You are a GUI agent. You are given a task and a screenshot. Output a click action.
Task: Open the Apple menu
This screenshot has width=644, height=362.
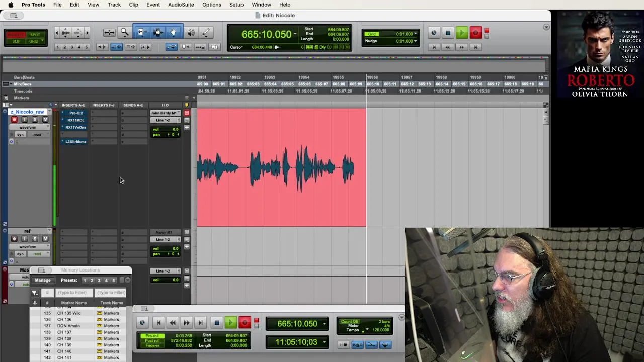11,5
